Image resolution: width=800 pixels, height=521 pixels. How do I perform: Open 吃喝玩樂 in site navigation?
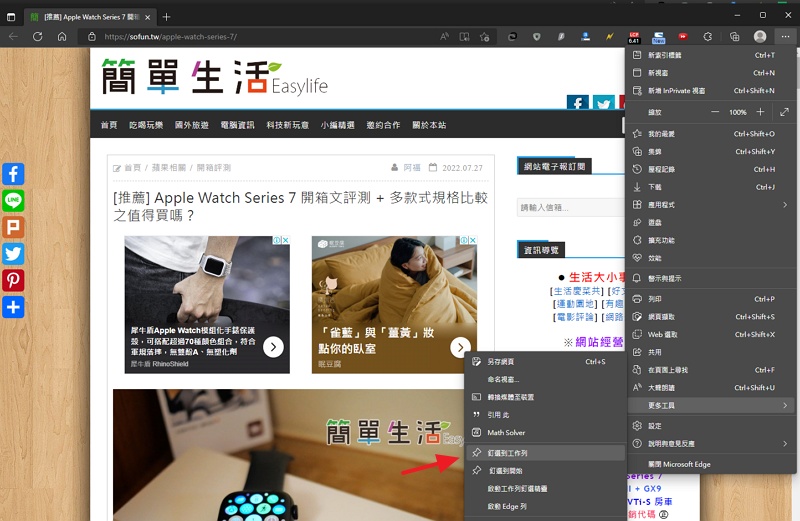(x=146, y=125)
